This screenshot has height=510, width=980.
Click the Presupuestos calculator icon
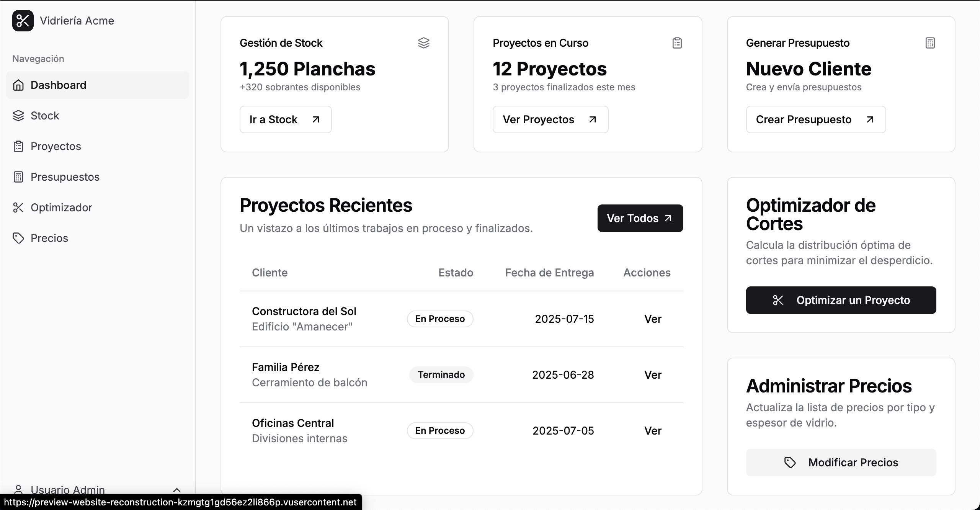19,177
